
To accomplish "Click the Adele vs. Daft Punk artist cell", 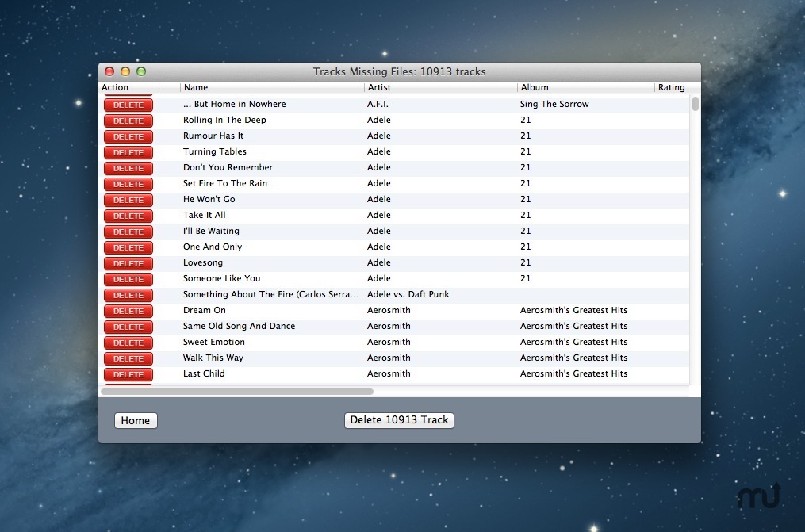I will click(408, 294).
